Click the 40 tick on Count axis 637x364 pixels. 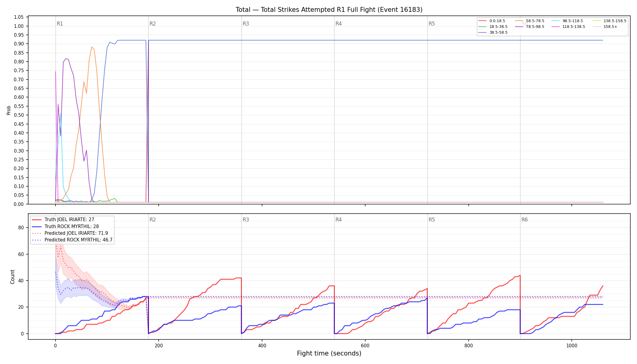(x=21, y=281)
